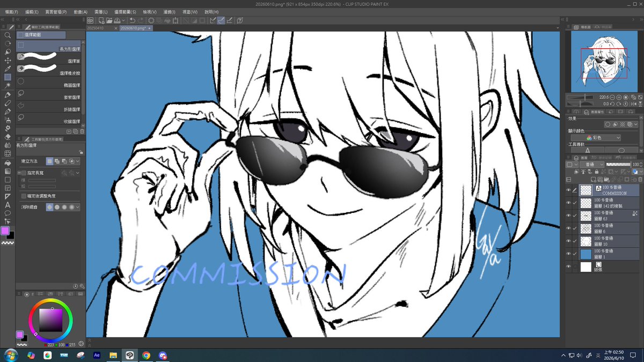Enable 確定後調整角度 checkbox
This screenshot has height=362, width=644.
(x=24, y=196)
